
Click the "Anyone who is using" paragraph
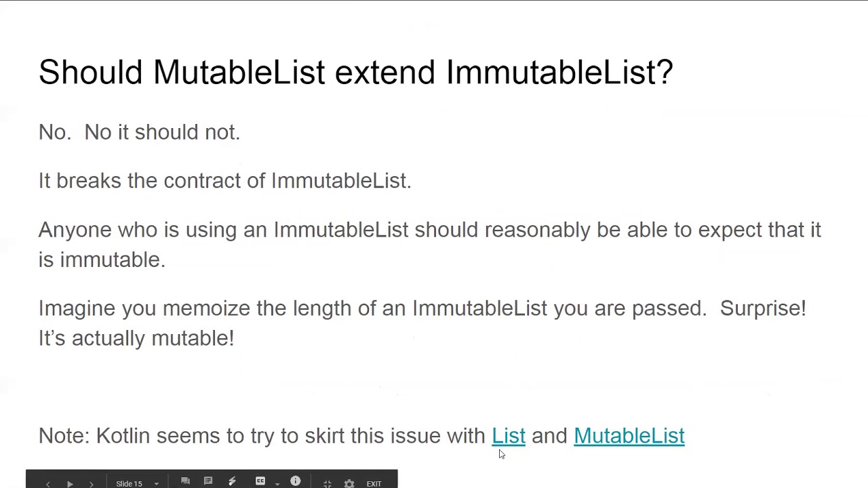point(429,244)
